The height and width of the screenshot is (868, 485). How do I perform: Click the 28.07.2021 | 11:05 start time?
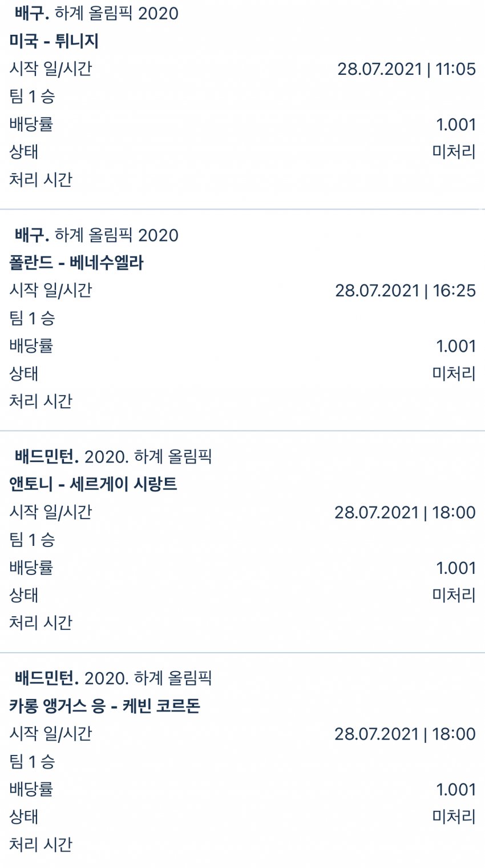tap(406, 69)
